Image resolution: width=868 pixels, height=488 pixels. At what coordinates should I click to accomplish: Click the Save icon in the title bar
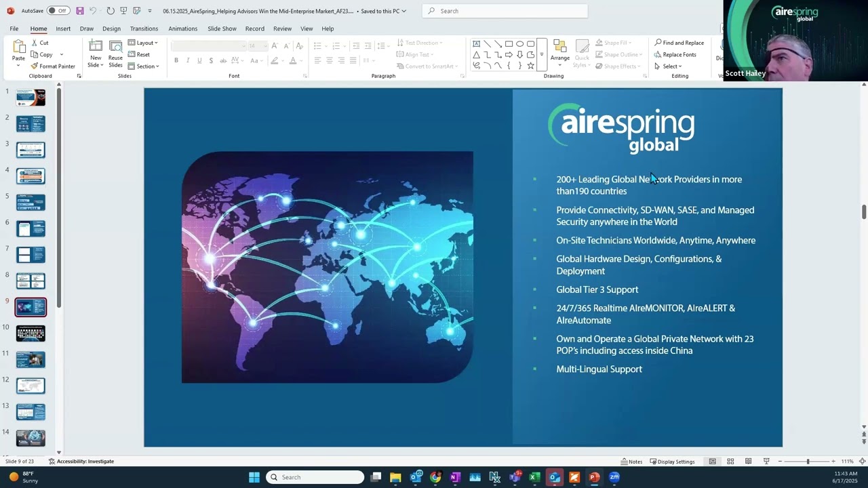pos(80,11)
